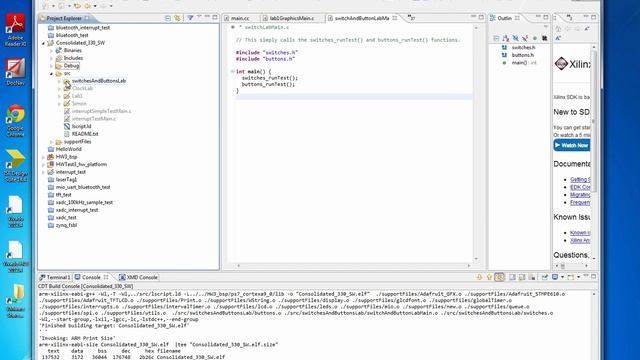Select the Outline view tab
Image resolution: width=640 pixels, height=360 pixels.
pyautogui.click(x=504, y=18)
